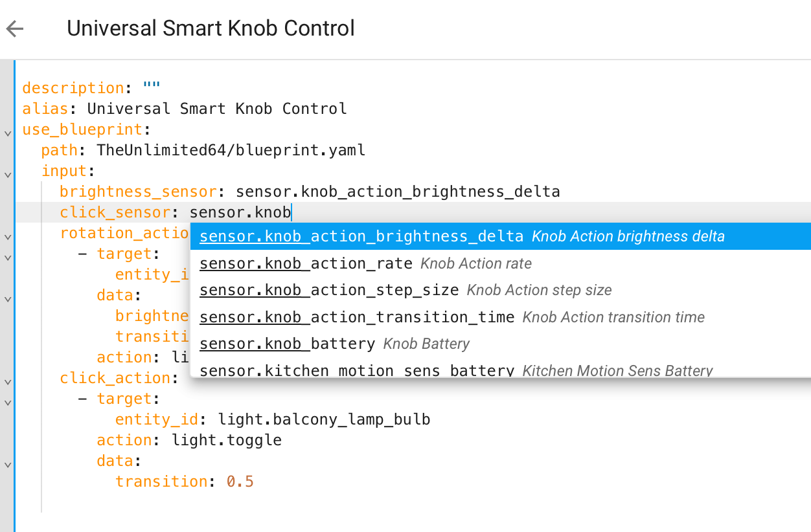
Task: Fold the click_action block gutter arrow
Action: coord(8,382)
